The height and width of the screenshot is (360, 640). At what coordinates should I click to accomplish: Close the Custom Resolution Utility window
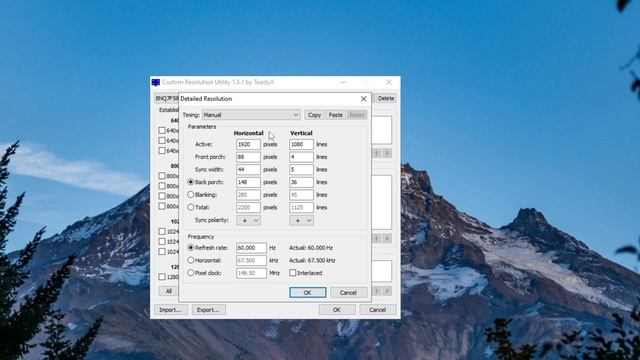point(389,82)
